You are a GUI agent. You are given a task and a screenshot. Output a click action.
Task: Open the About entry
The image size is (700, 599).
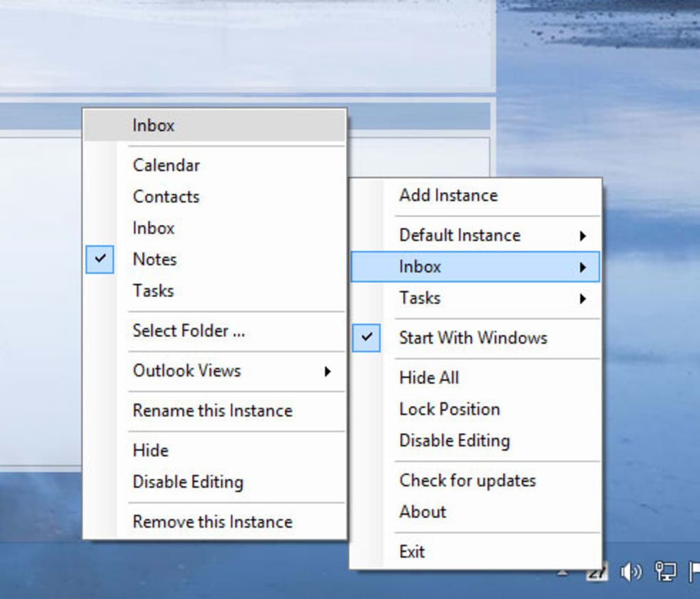(x=423, y=512)
